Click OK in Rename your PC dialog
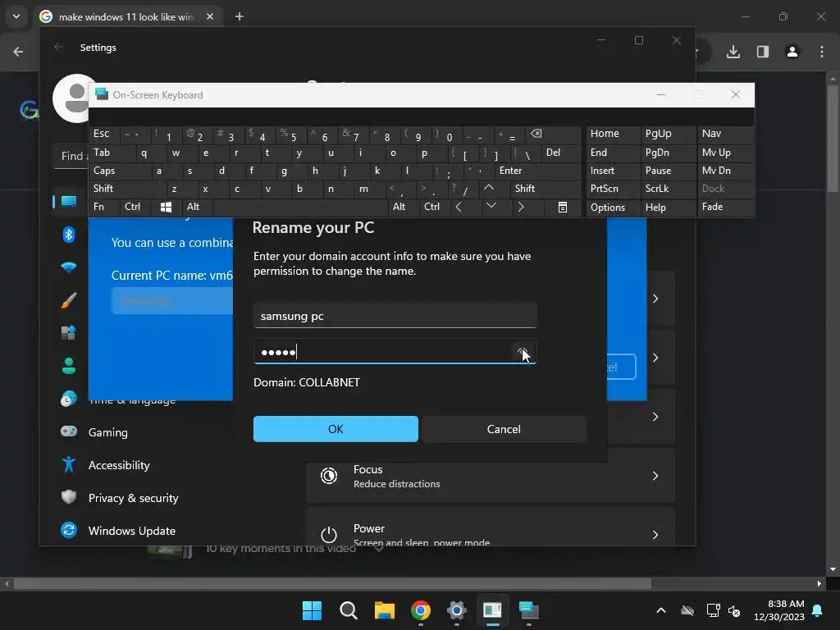Image resolution: width=840 pixels, height=630 pixels. point(336,429)
